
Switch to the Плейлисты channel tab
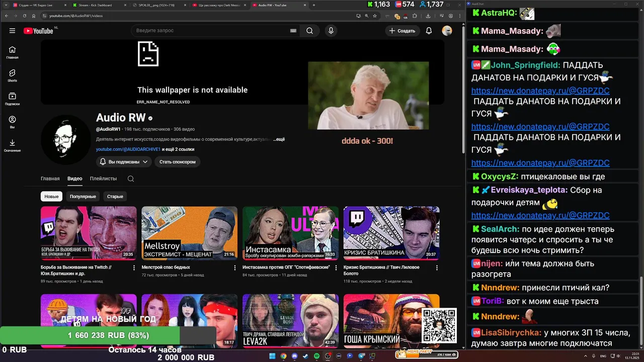[x=103, y=178]
